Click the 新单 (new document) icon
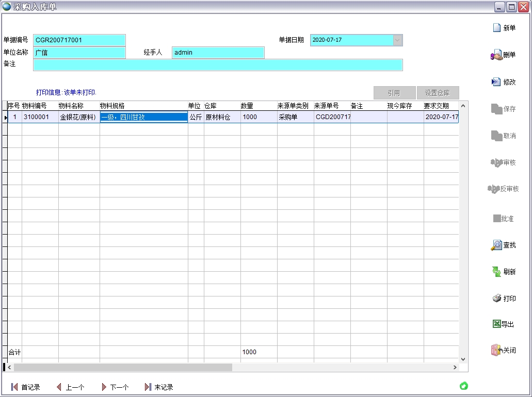This screenshot has height=397, width=532. click(x=496, y=28)
